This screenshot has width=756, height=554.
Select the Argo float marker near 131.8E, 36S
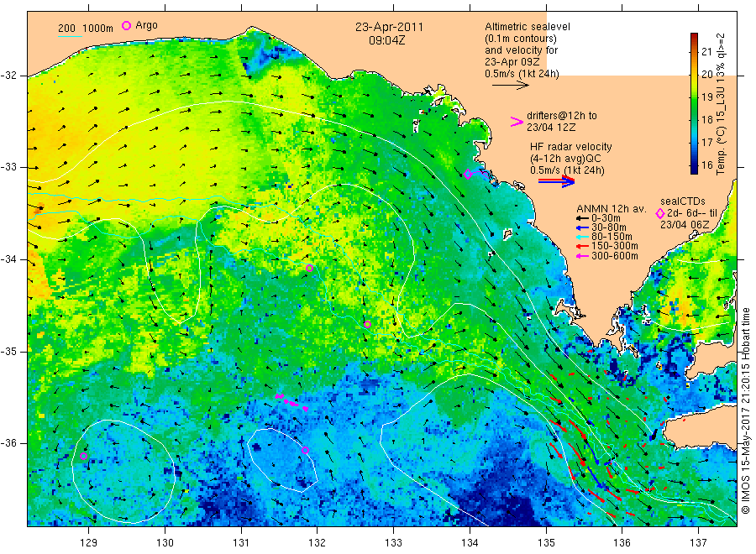coord(305,451)
